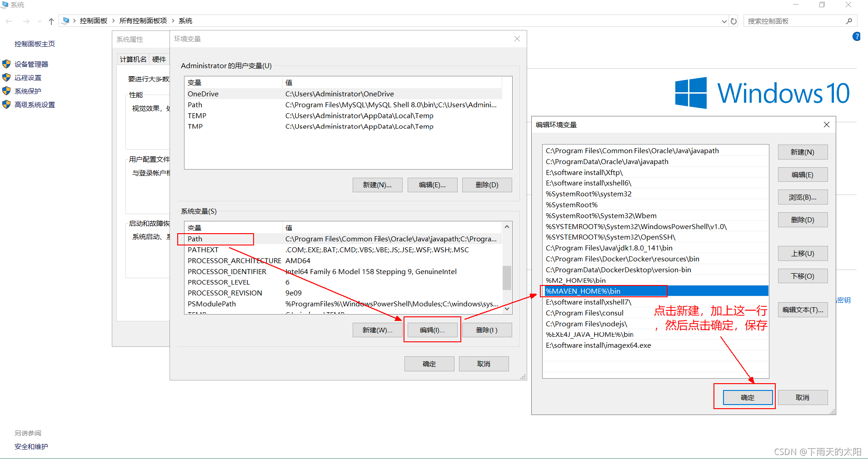Viewport: 868px width, 460px height.
Task: Click 浏览(B)... button
Action: pos(803,197)
